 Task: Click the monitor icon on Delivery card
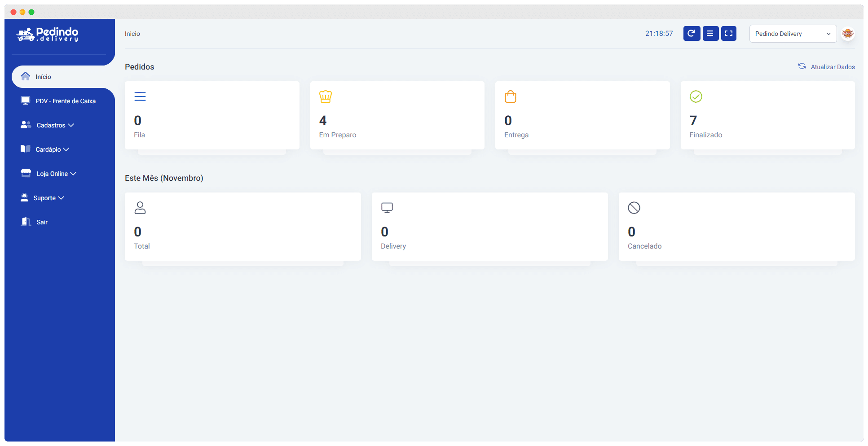387,208
